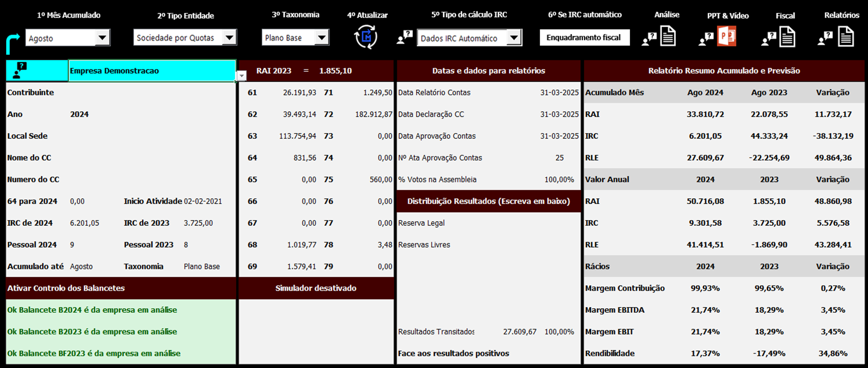
Task: Expand the Taxonomia Plano Base dropdown
Action: 322,38
